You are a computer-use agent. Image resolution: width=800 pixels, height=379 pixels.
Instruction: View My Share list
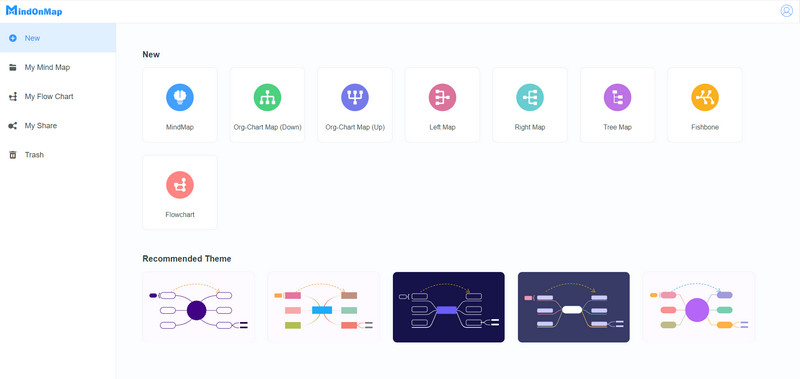(58, 125)
